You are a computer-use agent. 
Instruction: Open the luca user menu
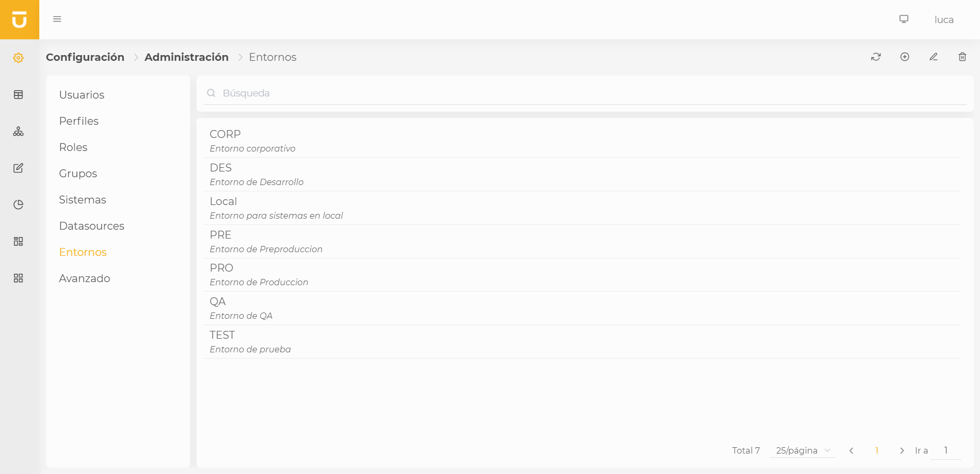pos(944,20)
